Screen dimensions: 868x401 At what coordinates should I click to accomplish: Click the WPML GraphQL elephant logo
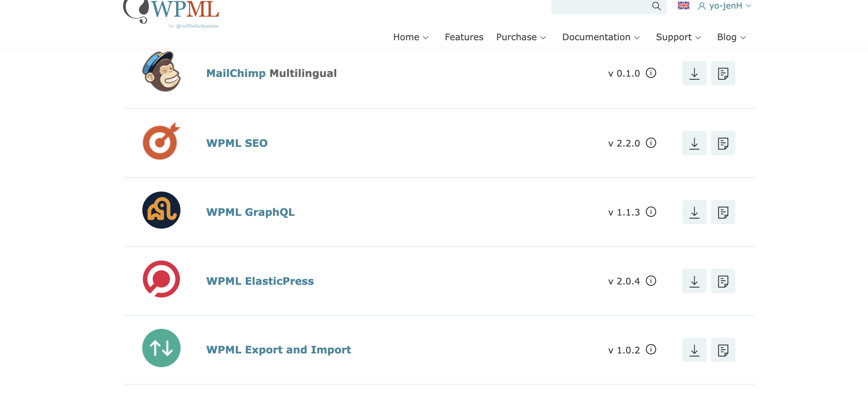click(x=161, y=210)
